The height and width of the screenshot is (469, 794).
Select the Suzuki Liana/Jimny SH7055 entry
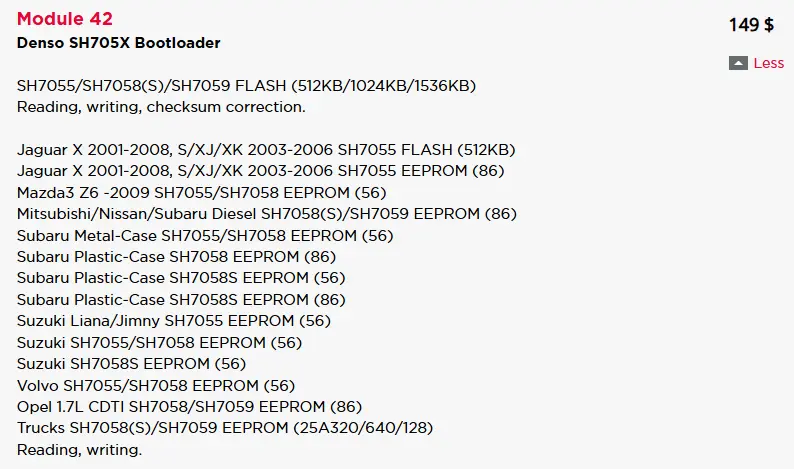coord(174,321)
